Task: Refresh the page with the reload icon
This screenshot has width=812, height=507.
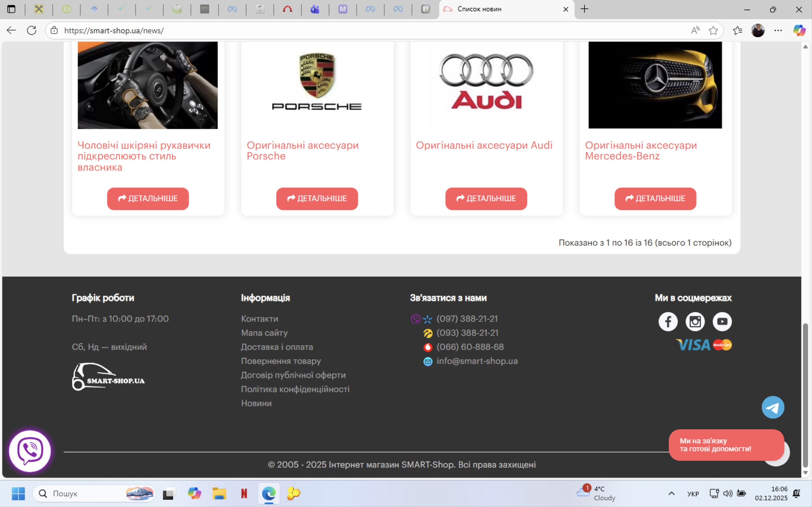Action: point(32,30)
